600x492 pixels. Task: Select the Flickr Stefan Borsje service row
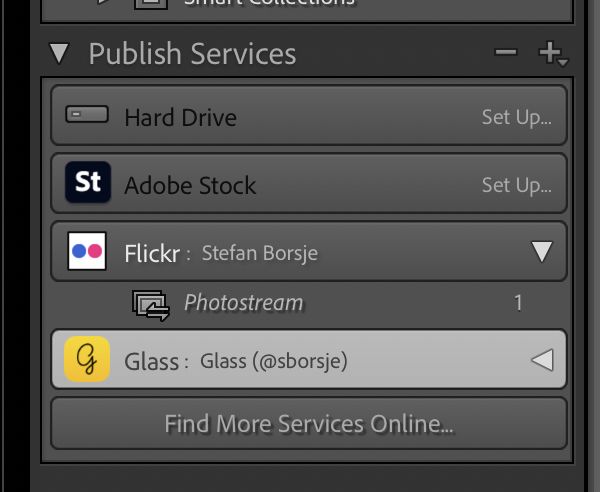tap(309, 251)
